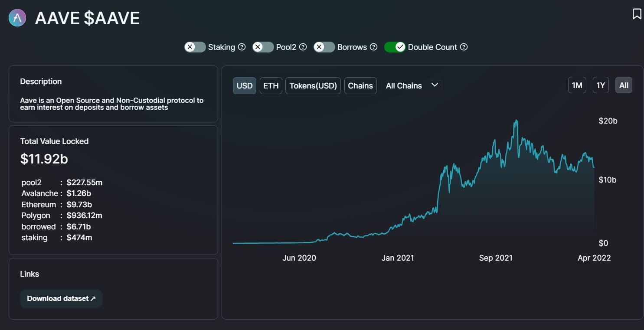
Task: Show the Chains breakdown chart
Action: point(360,85)
